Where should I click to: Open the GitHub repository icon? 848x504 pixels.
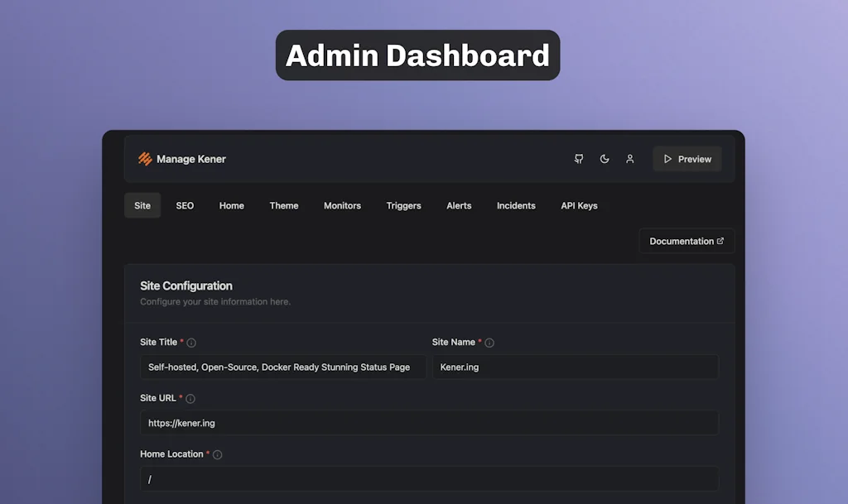(579, 159)
